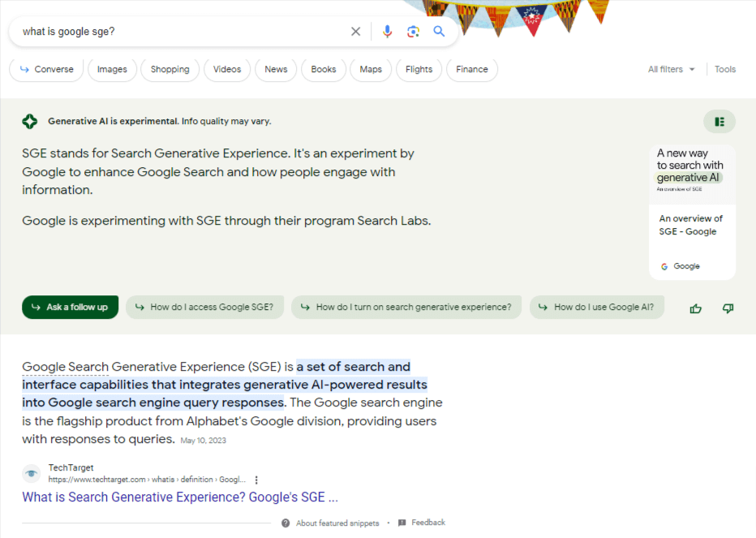Submit search with the magnifying glass icon
756x538 pixels.
pyautogui.click(x=439, y=32)
